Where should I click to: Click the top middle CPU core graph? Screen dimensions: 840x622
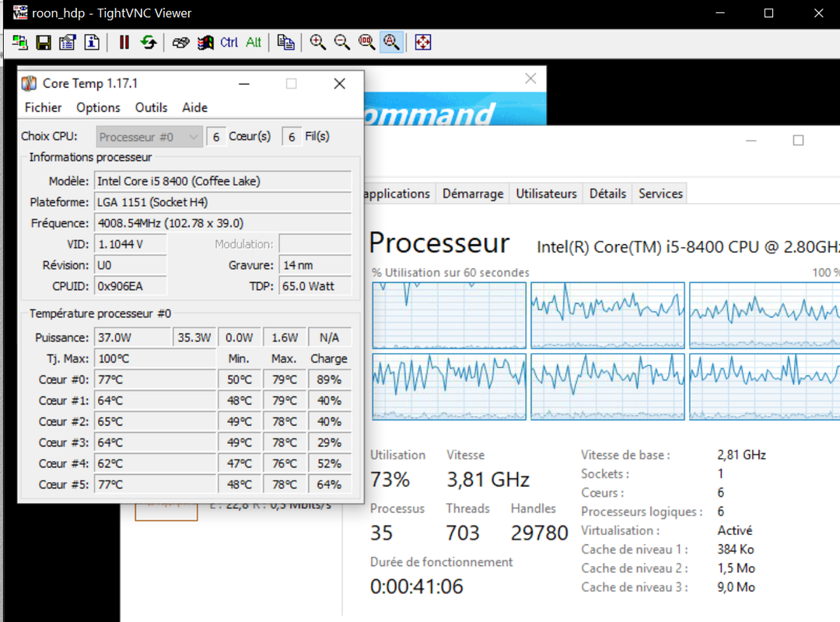607,316
